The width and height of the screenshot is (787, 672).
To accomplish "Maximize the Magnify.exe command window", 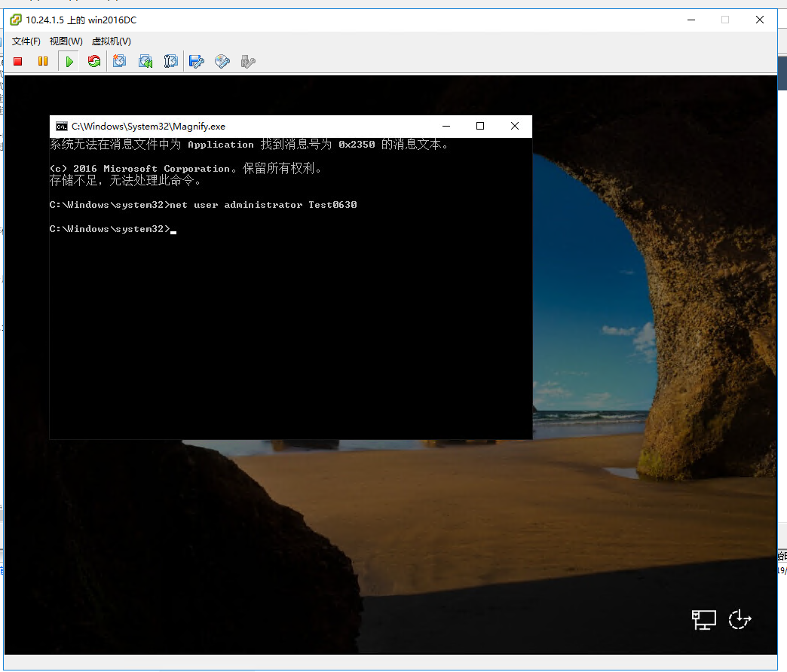I will pyautogui.click(x=480, y=127).
